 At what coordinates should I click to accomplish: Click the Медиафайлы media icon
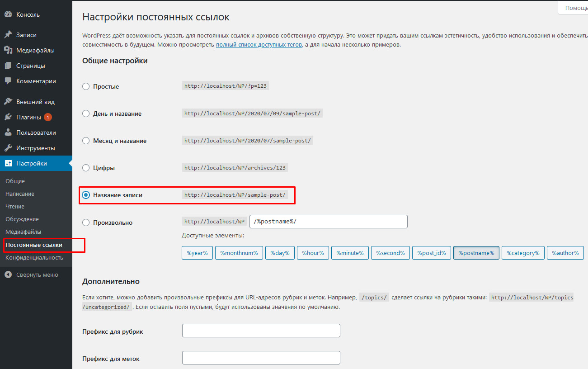(8, 50)
